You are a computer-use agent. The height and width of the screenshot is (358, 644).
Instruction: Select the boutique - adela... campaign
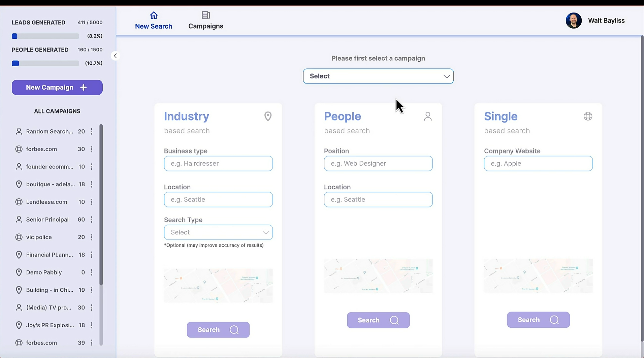pyautogui.click(x=51, y=184)
